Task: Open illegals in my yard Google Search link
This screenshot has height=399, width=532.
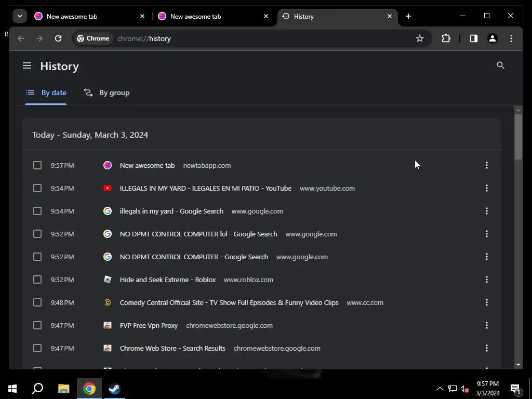Action: pos(171,211)
